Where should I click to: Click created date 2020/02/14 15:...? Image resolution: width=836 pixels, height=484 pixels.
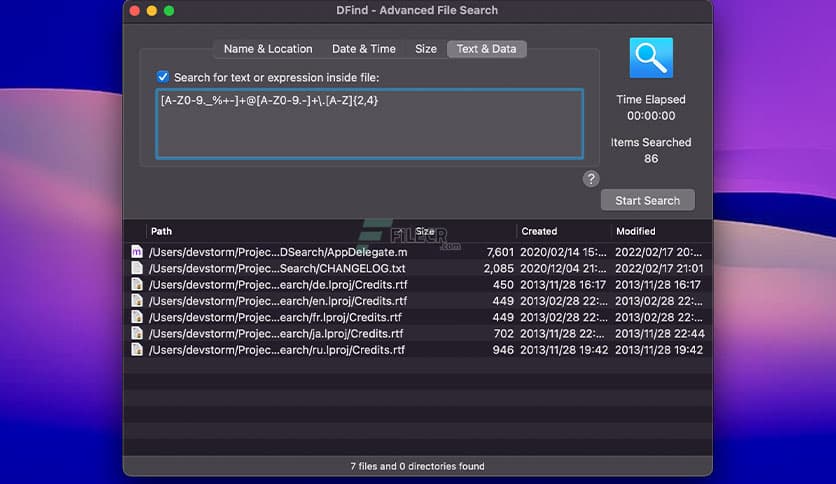(x=563, y=252)
